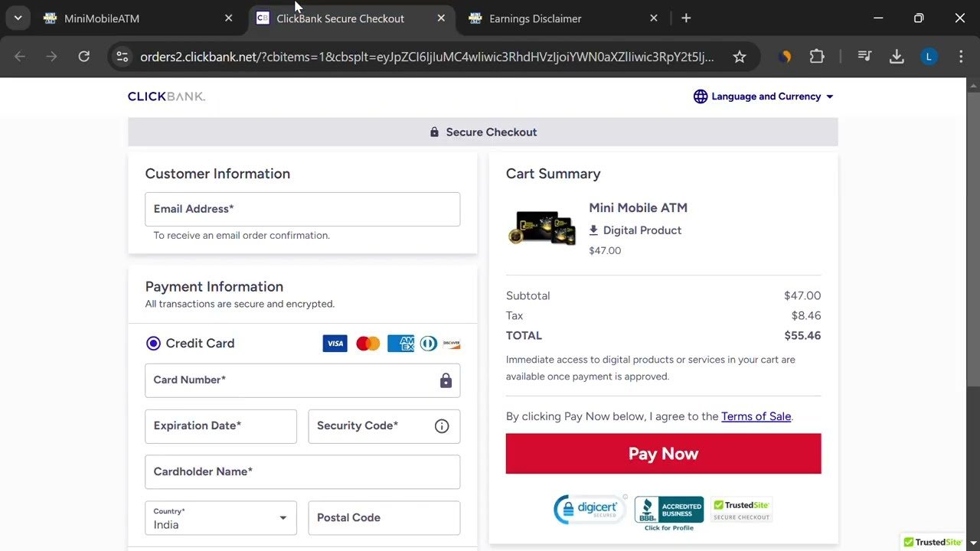The height and width of the screenshot is (551, 980).
Task: Open the site information icon in address bar
Action: tap(122, 57)
